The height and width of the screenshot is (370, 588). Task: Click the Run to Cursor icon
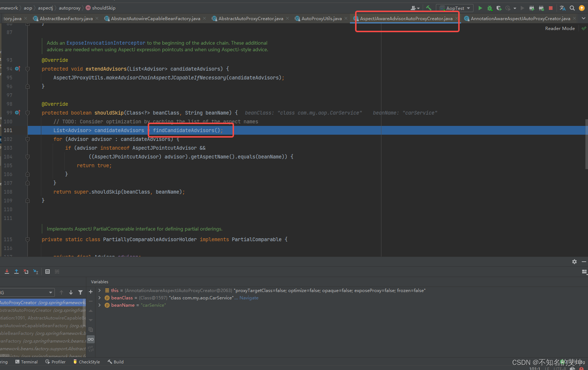pos(35,272)
